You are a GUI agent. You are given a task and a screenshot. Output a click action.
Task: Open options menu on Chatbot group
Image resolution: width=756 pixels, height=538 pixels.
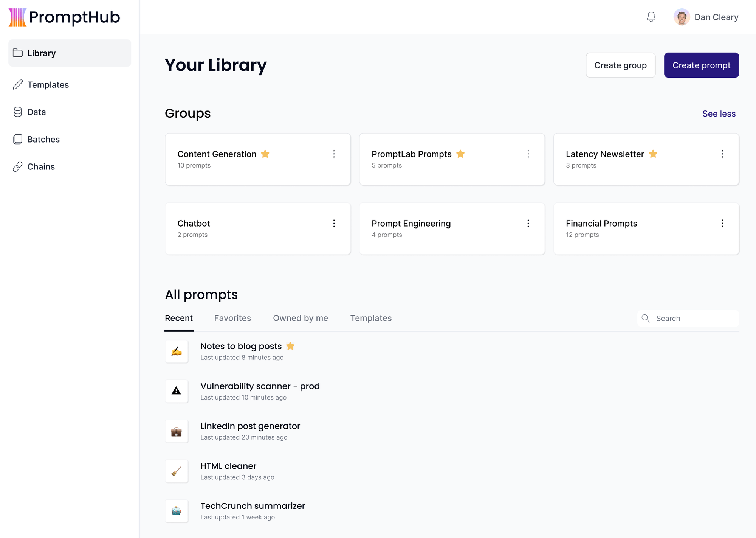334,223
